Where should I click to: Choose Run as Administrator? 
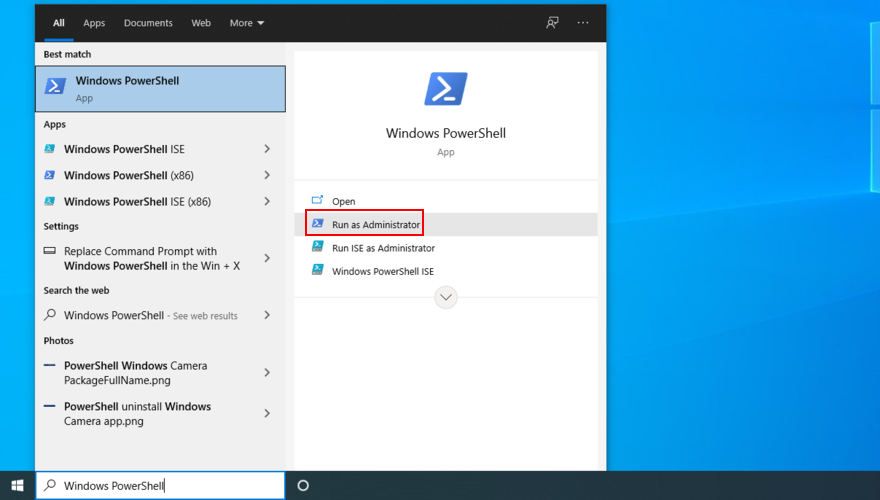(x=446, y=224)
